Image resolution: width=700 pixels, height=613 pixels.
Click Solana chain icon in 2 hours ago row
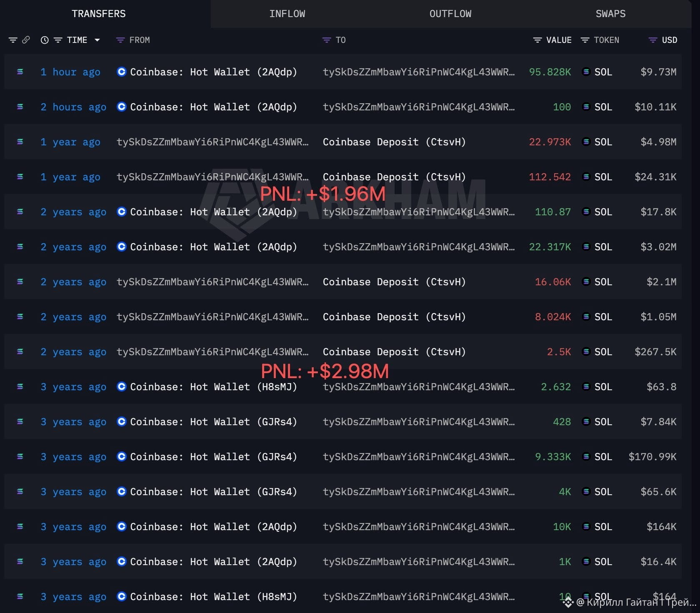[20, 107]
